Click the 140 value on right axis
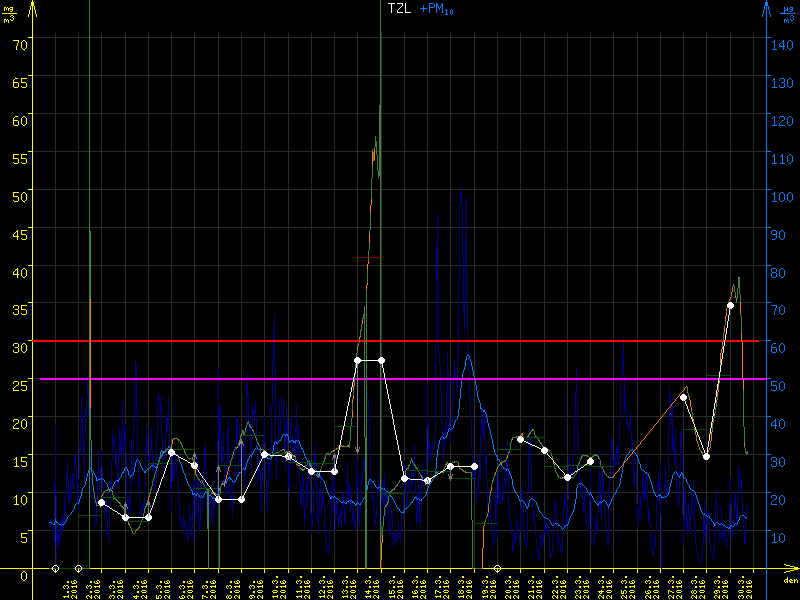The height and width of the screenshot is (600, 800). (780, 43)
